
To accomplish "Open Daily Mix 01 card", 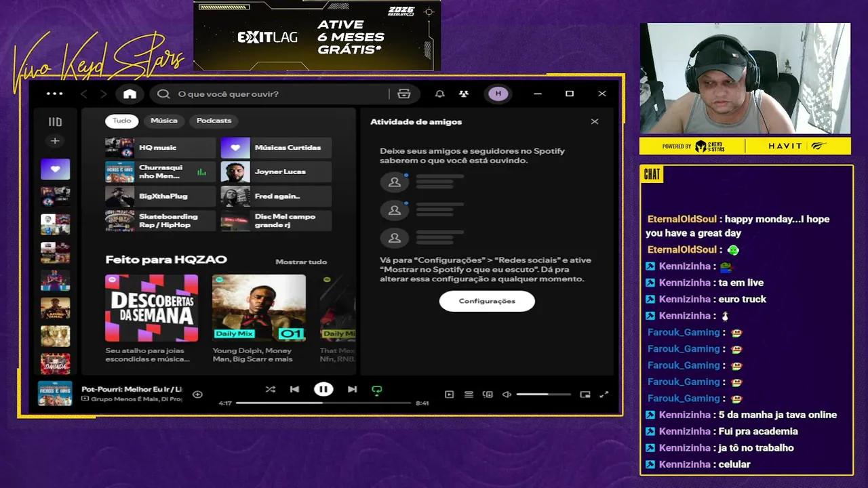I will pos(259,319).
